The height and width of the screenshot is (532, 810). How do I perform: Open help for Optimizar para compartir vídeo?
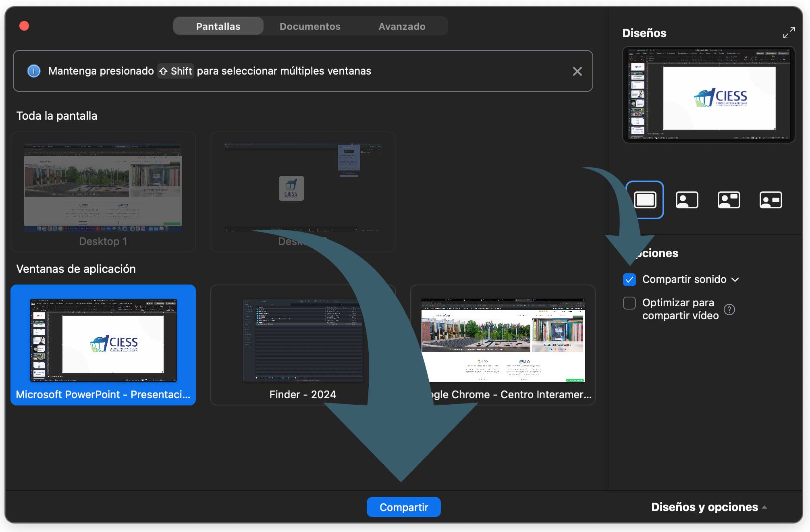729,310
